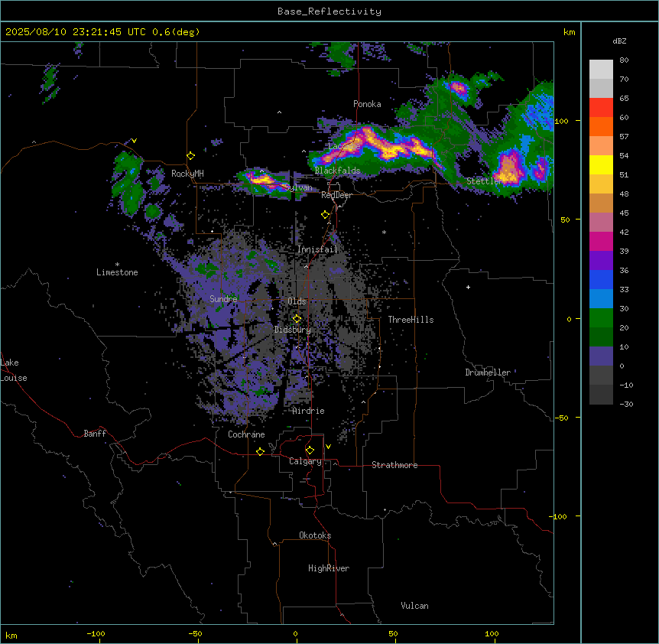The width and height of the screenshot is (659, 644).
Task: Click the 80 value on dBZ legend
Action: tap(624, 60)
